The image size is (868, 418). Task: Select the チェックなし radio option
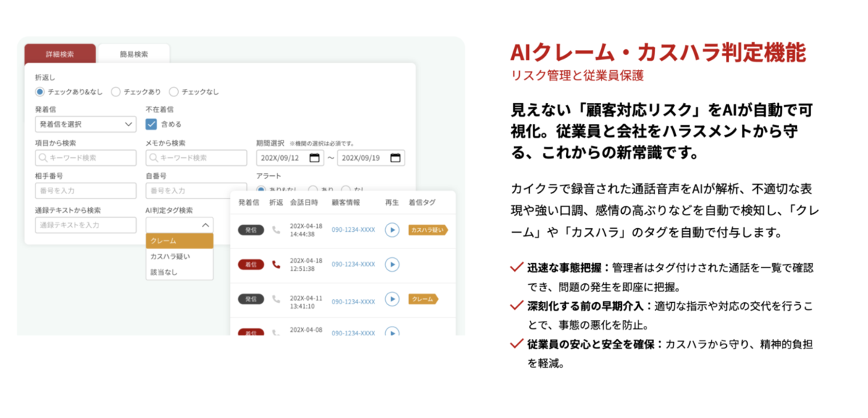(x=174, y=92)
